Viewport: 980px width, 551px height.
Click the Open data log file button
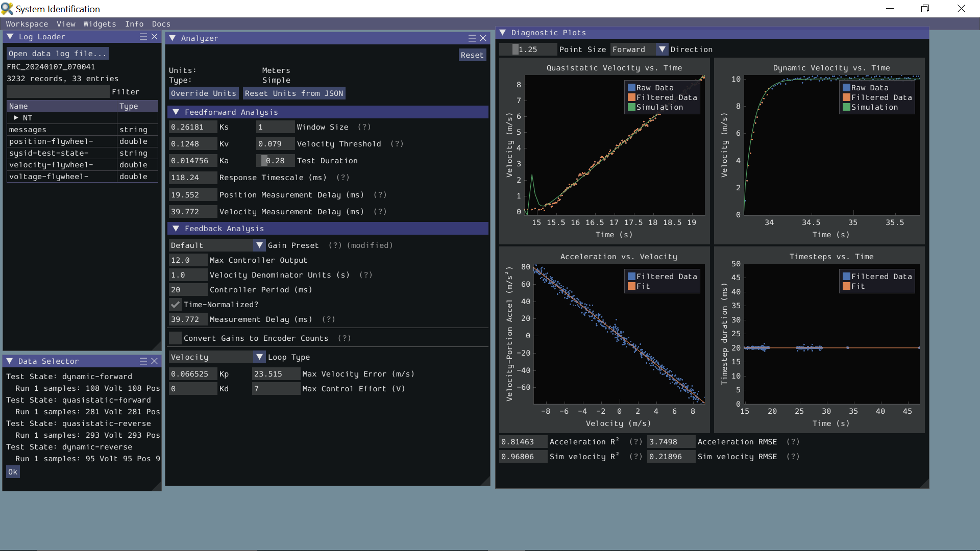[x=57, y=53]
